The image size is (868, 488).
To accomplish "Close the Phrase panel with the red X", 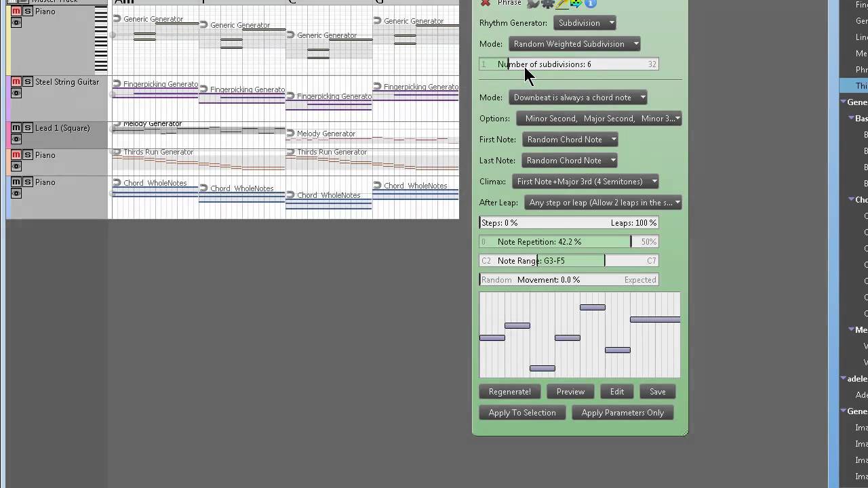I will pyautogui.click(x=486, y=3).
